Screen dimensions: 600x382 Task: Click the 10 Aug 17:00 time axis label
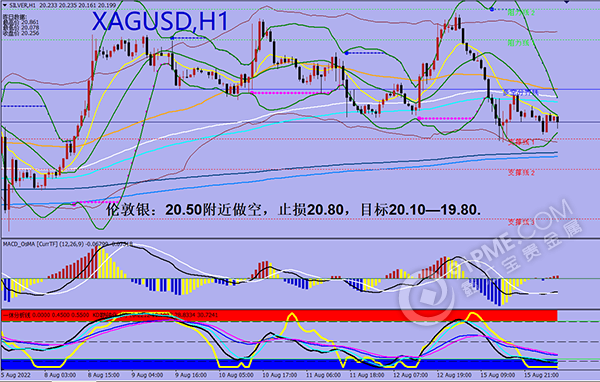click(279, 375)
